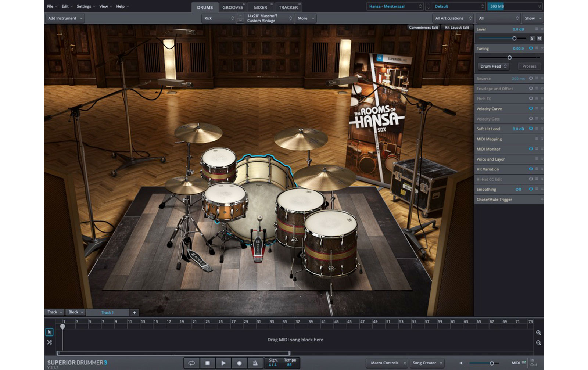Open the Velocity Curve section menu icon

(x=537, y=109)
